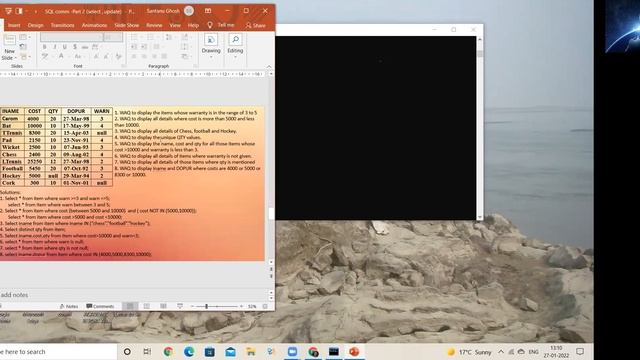Click the Bullets list icon
The width and height of the screenshot is (640, 360).
pyautogui.click(x=135, y=37)
